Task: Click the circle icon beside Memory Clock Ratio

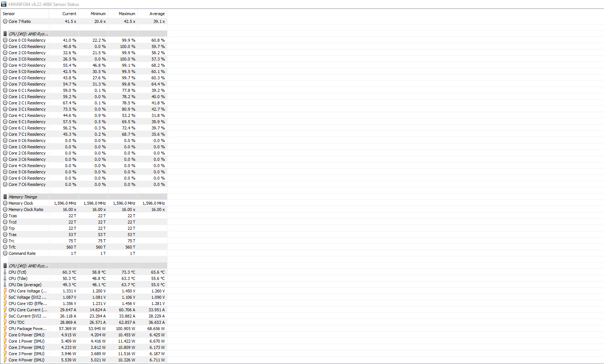Action: coord(5,209)
